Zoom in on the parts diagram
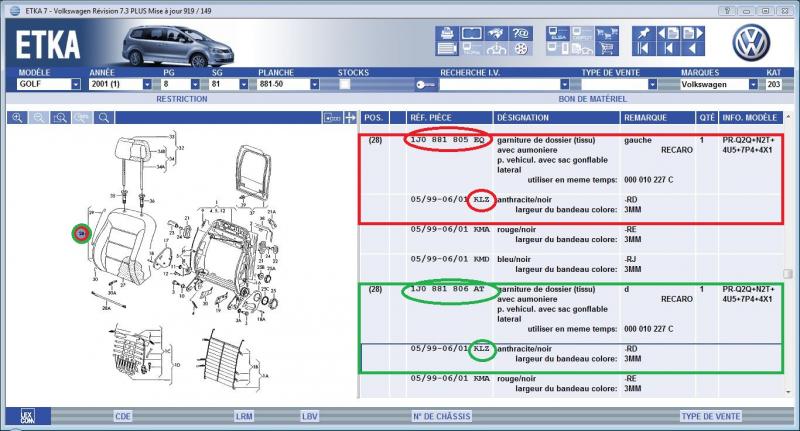 coord(17,118)
